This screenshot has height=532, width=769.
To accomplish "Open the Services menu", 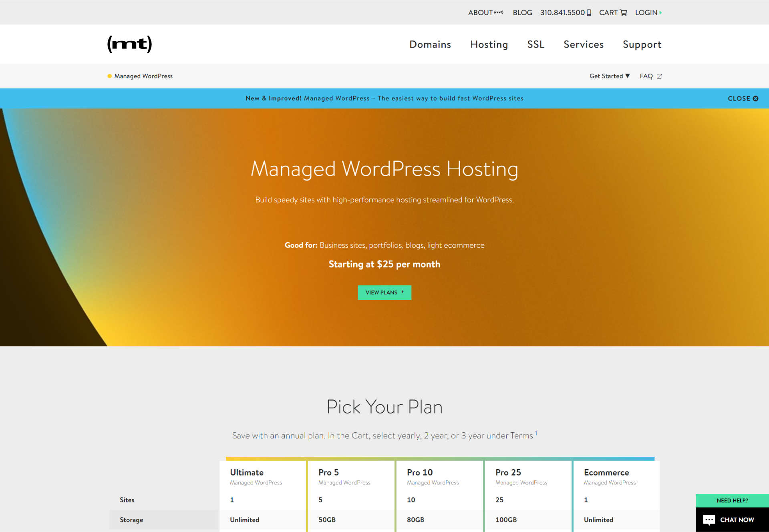I will pyautogui.click(x=584, y=44).
